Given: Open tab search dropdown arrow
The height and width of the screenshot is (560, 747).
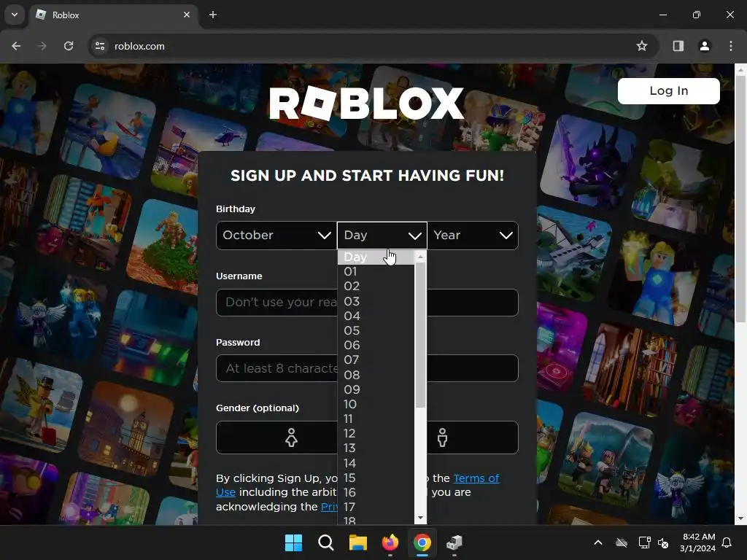Looking at the screenshot, I should click(x=15, y=15).
